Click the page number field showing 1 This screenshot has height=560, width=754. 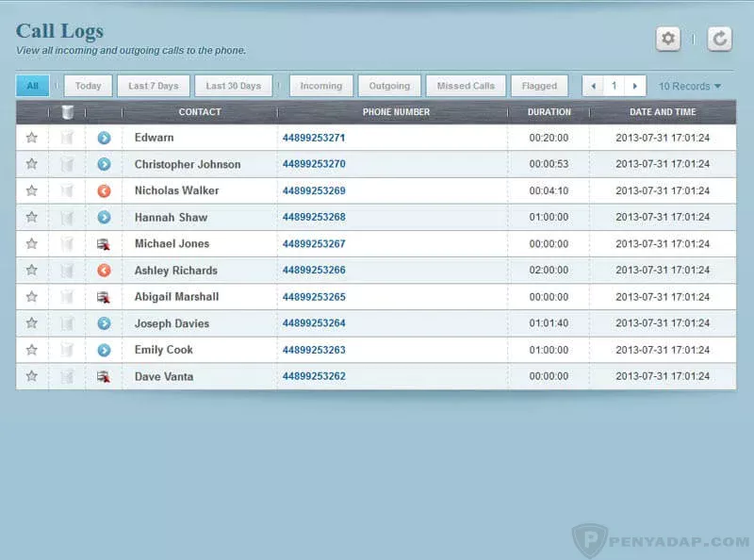pyautogui.click(x=614, y=85)
